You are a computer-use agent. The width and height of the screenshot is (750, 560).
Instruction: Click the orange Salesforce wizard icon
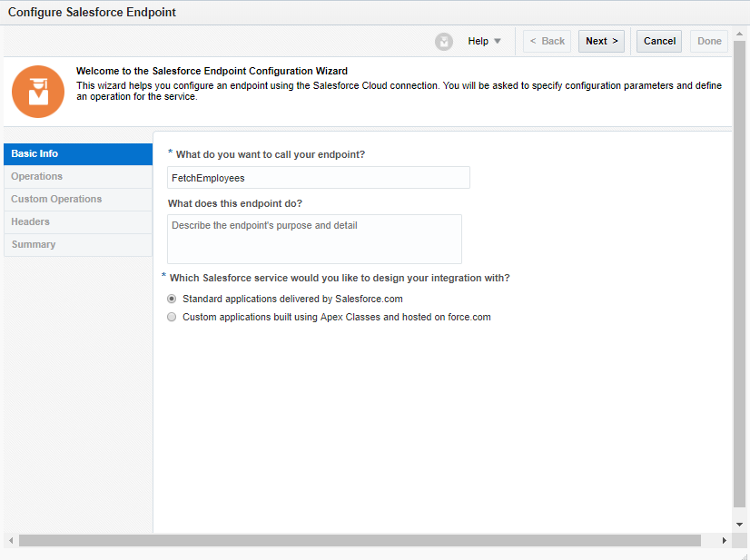pos(38,92)
